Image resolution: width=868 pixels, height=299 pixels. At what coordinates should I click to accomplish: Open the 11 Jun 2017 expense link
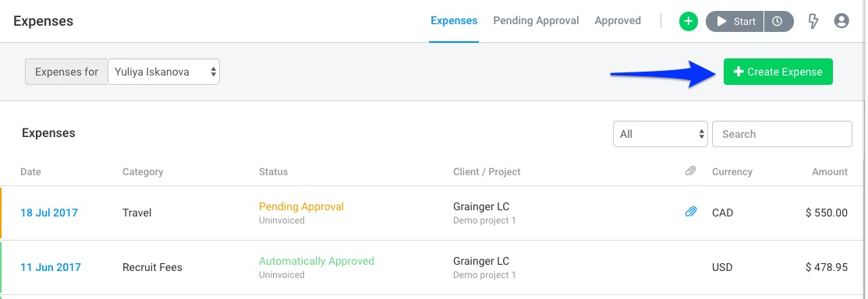pos(51,268)
